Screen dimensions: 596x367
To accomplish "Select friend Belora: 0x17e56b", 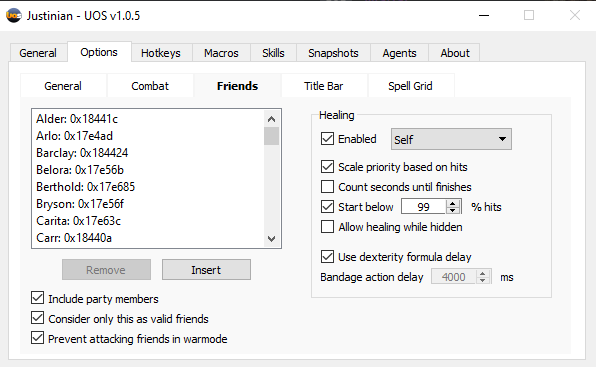I will [x=148, y=170].
